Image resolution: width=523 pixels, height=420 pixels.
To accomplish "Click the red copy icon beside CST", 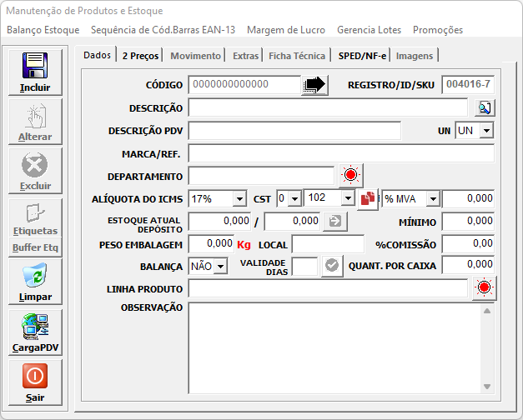I will 368,198.
